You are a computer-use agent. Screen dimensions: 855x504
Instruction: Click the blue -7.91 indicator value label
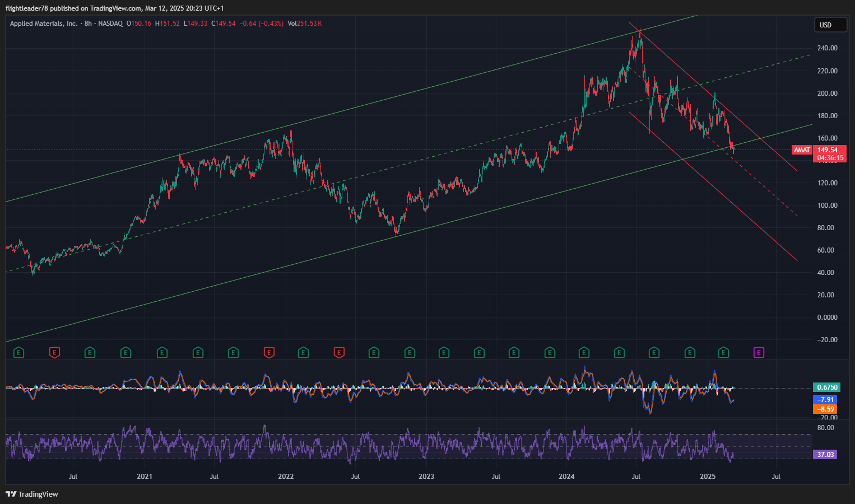[825, 399]
